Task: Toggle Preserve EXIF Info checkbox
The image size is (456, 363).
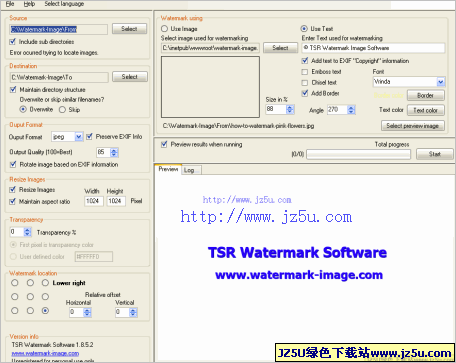Action: (x=89, y=136)
